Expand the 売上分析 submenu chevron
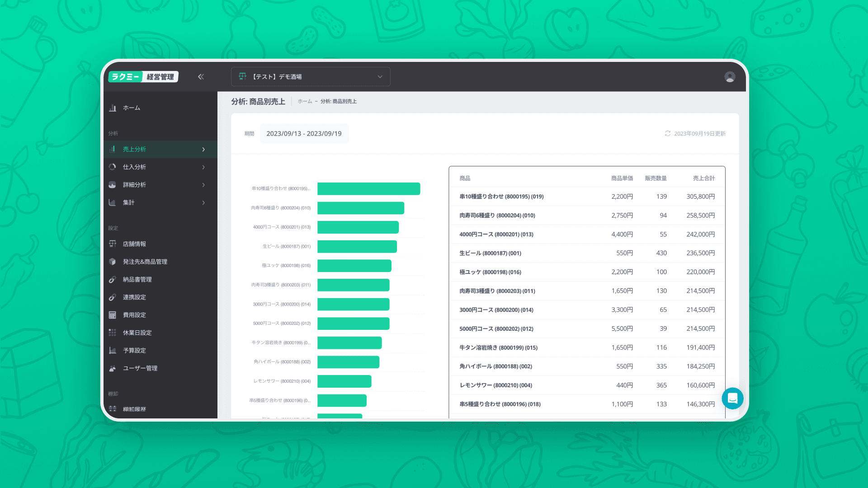 coord(203,149)
